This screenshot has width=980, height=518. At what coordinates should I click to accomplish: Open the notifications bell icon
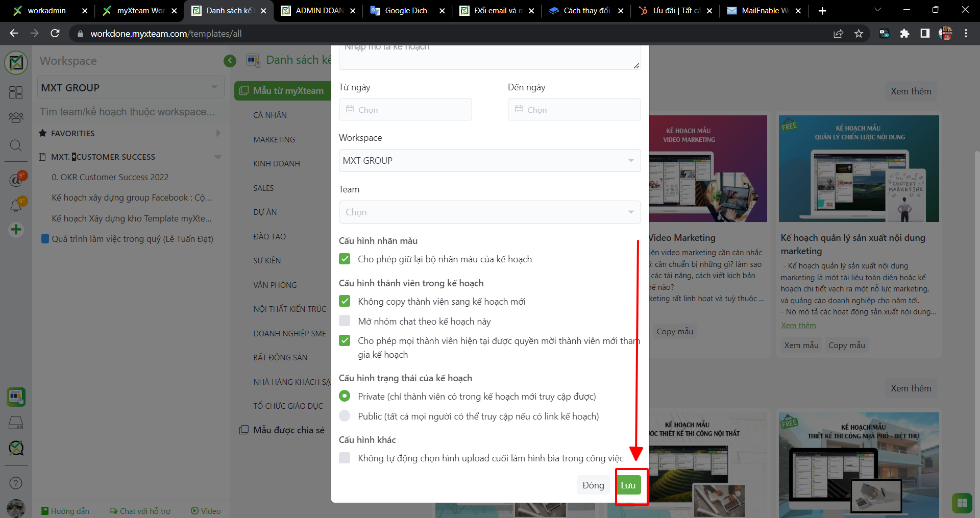16,206
